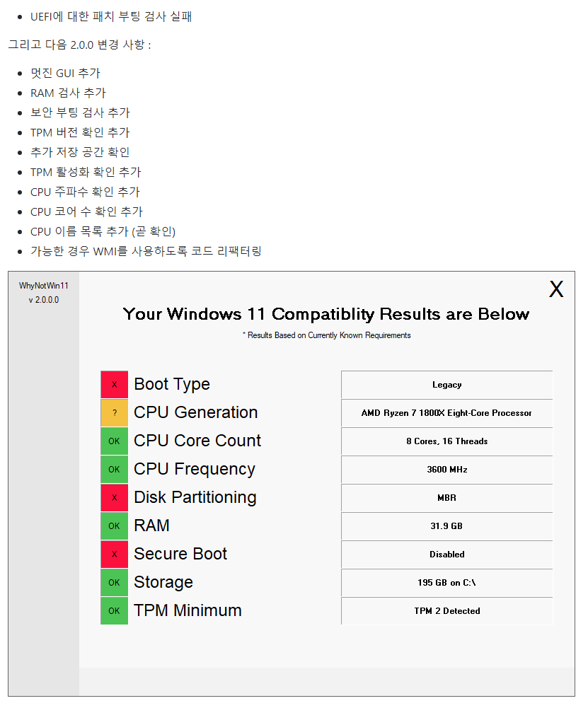Click the red X status icon for Boot Type

pyautogui.click(x=114, y=385)
